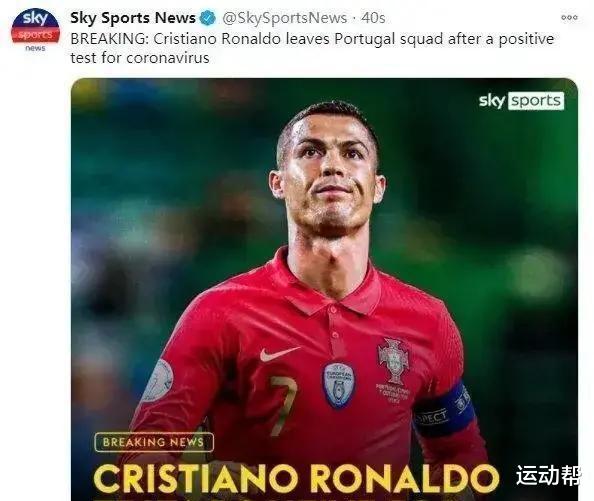Click the number 7 on the jersey

[284, 405]
